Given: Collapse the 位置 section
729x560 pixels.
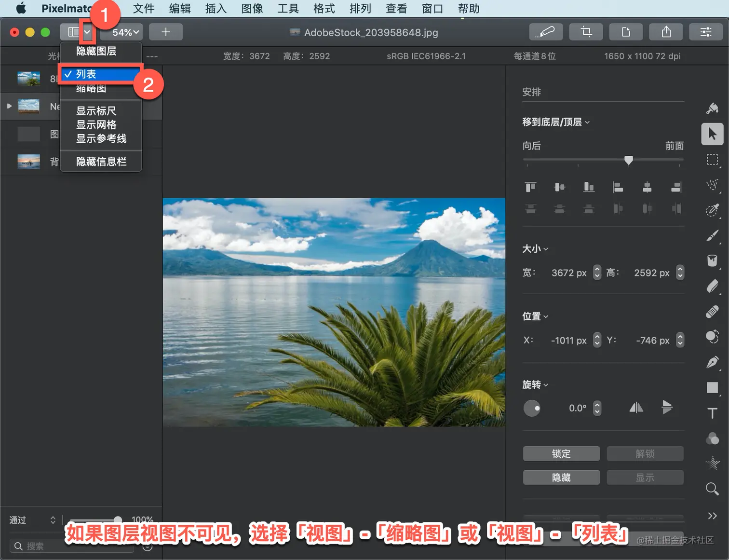Looking at the screenshot, I should pyautogui.click(x=535, y=316).
